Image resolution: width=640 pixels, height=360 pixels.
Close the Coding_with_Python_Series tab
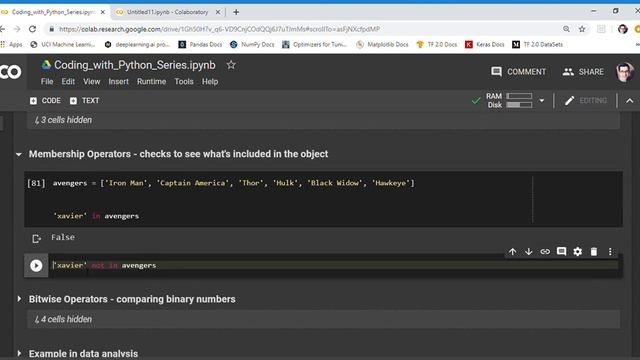[103, 12]
